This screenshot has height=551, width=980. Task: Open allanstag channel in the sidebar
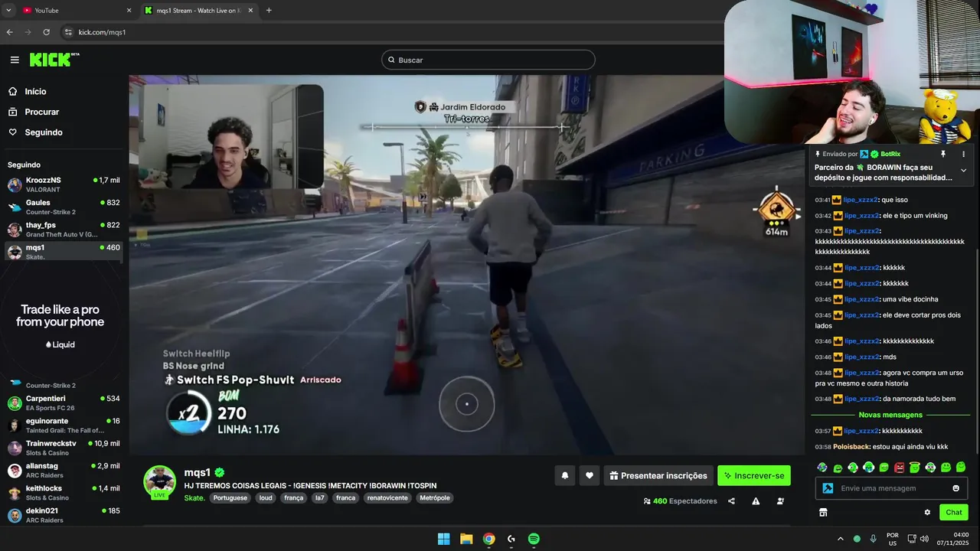64,470
